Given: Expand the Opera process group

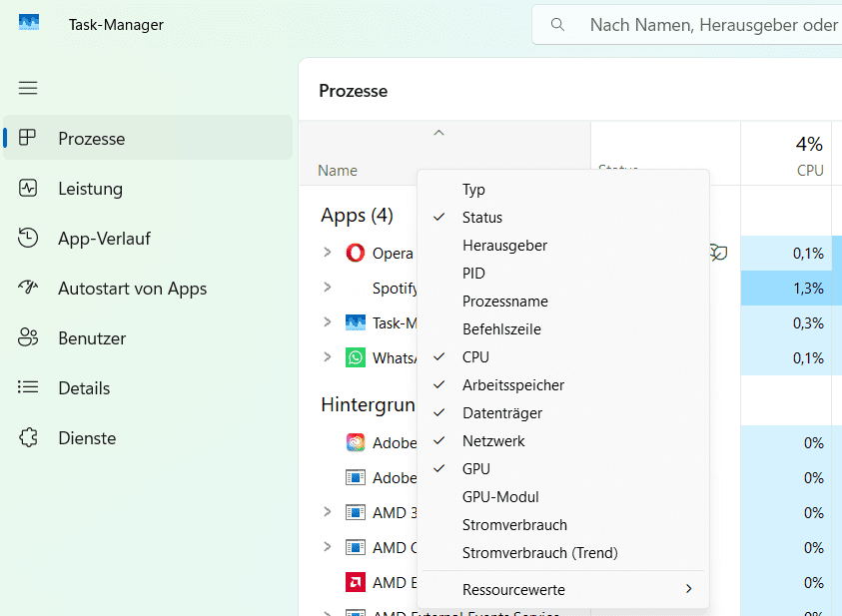Looking at the screenshot, I should click(x=327, y=253).
